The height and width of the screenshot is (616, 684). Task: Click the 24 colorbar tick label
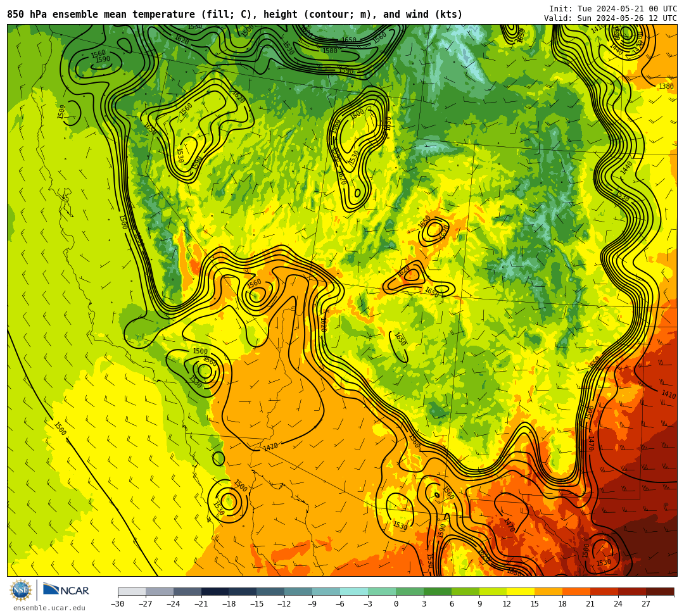tap(618, 604)
